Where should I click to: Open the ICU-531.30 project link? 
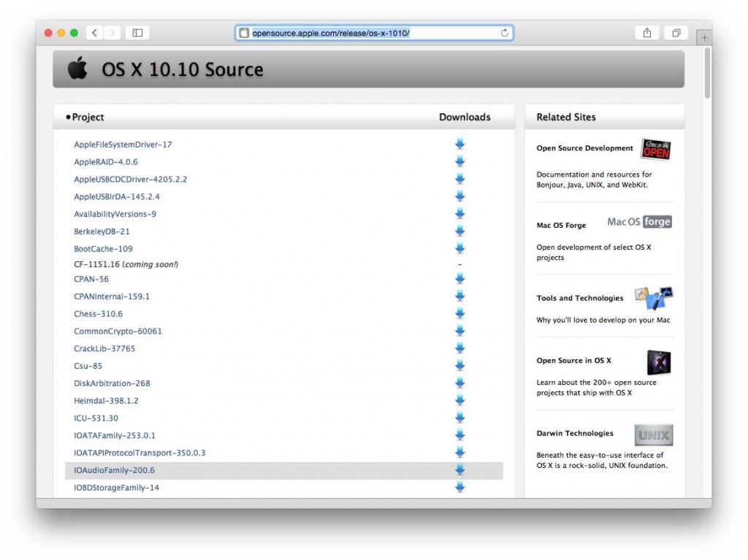coord(96,418)
